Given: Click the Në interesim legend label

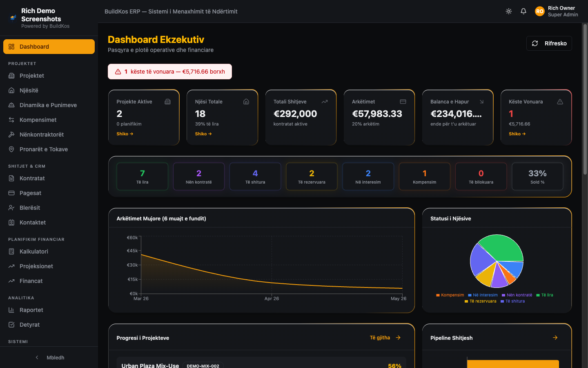Looking at the screenshot, I should (486, 295).
